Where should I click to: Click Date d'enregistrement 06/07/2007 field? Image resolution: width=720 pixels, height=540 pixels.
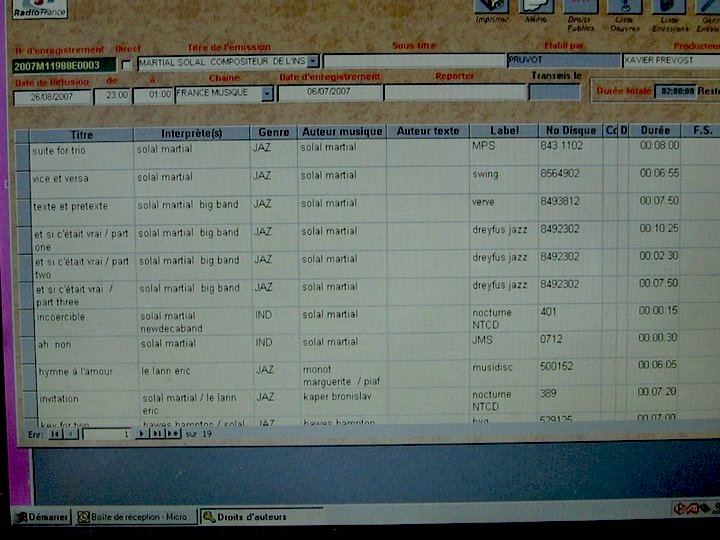pos(329,92)
